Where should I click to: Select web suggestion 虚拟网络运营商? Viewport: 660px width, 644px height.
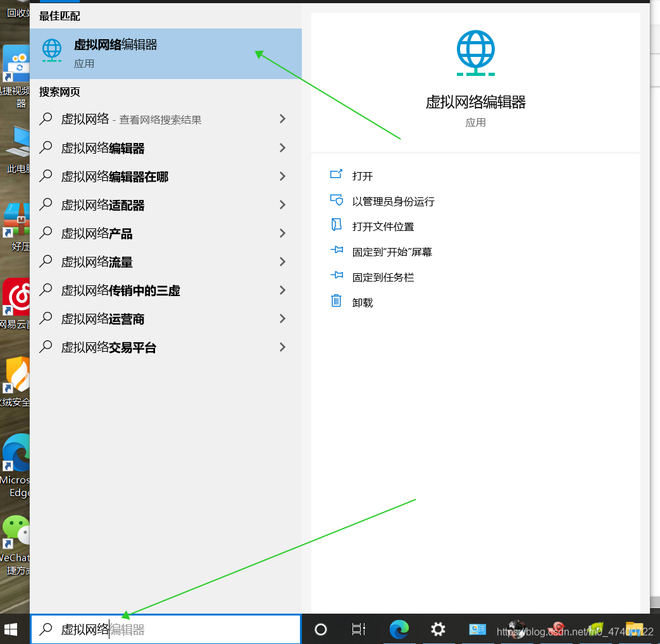point(165,319)
